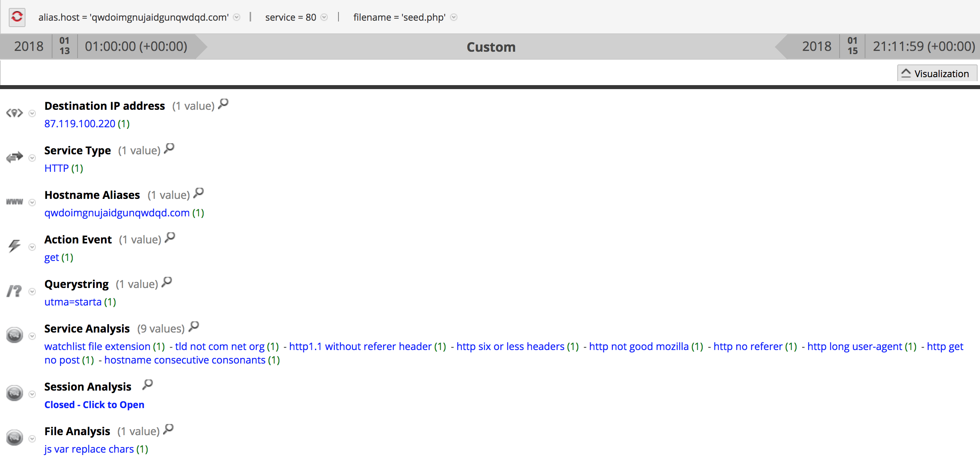The width and height of the screenshot is (980, 463).
Task: Click the Service Type arrows icon
Action: coord(14,157)
